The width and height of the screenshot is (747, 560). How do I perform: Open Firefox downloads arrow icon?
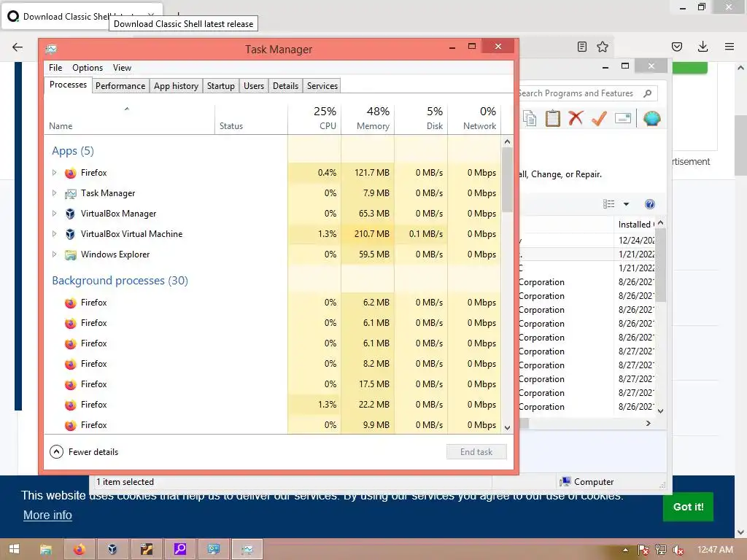(x=703, y=47)
